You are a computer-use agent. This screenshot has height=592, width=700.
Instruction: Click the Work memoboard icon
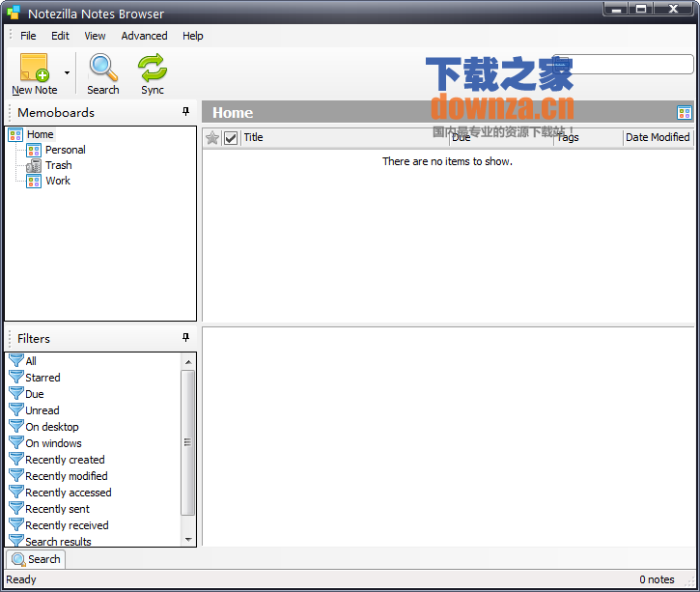[x=34, y=182]
